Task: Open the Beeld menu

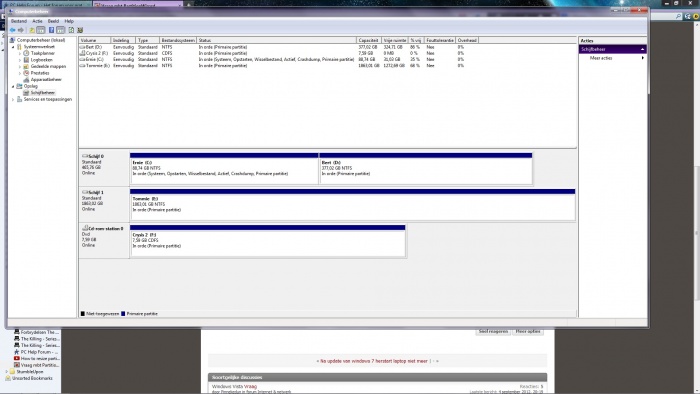Action: click(x=53, y=21)
